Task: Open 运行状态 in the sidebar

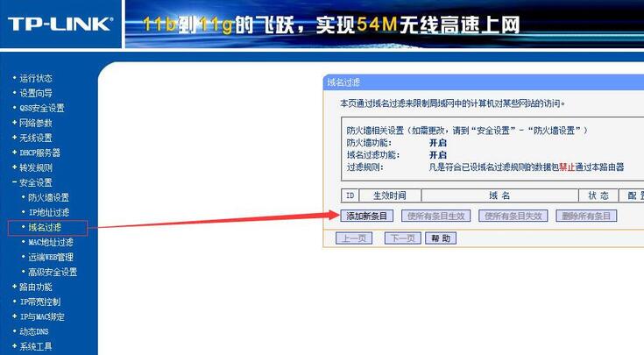Action: coord(36,78)
